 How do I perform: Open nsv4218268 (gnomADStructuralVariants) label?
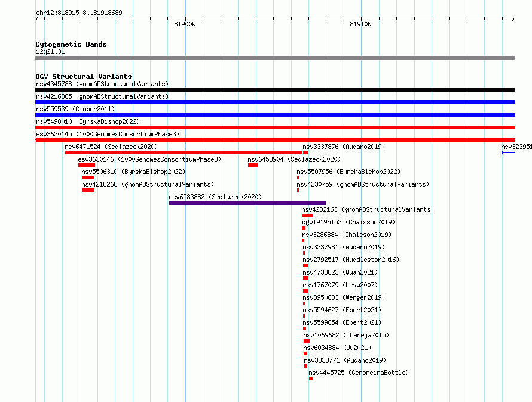[x=148, y=184]
